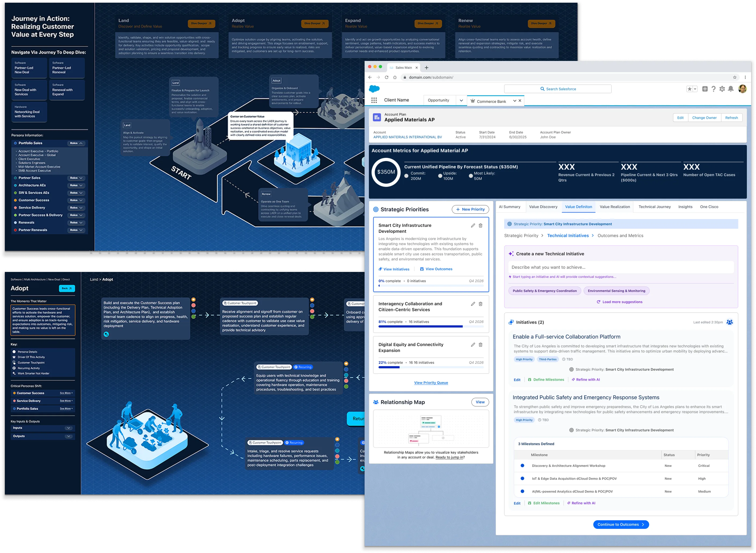This screenshot has width=756, height=553.
Task: Open the Setup gear icon
Action: pyautogui.click(x=722, y=89)
